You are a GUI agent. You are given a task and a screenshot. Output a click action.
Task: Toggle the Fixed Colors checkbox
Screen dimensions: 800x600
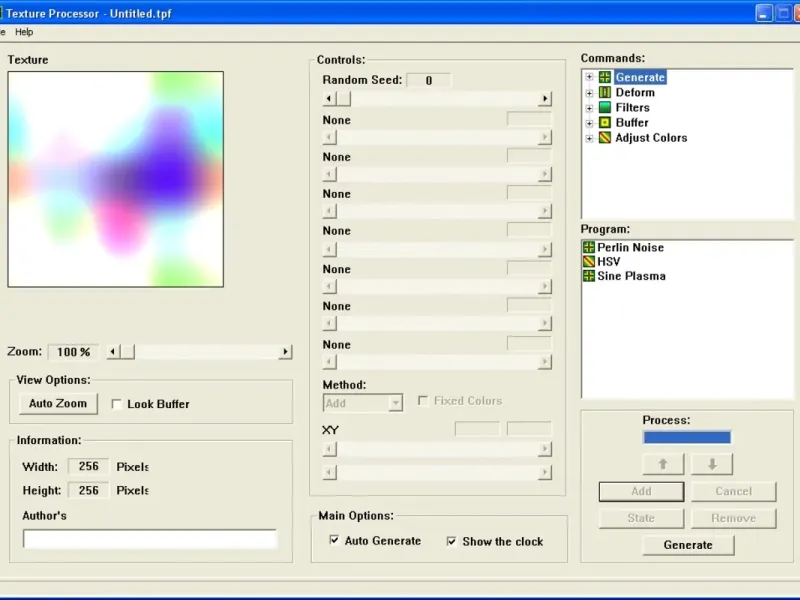pos(423,401)
